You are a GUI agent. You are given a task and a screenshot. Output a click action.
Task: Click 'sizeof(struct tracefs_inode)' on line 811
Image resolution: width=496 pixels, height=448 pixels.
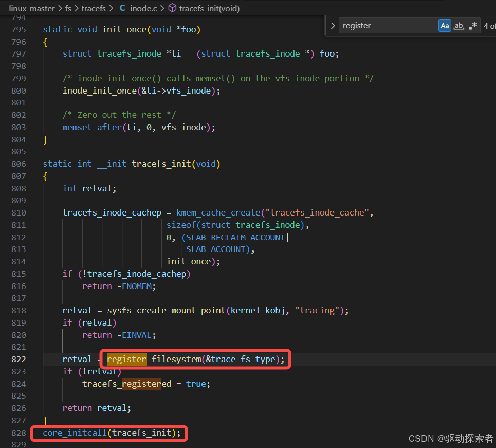pyautogui.click(x=235, y=225)
